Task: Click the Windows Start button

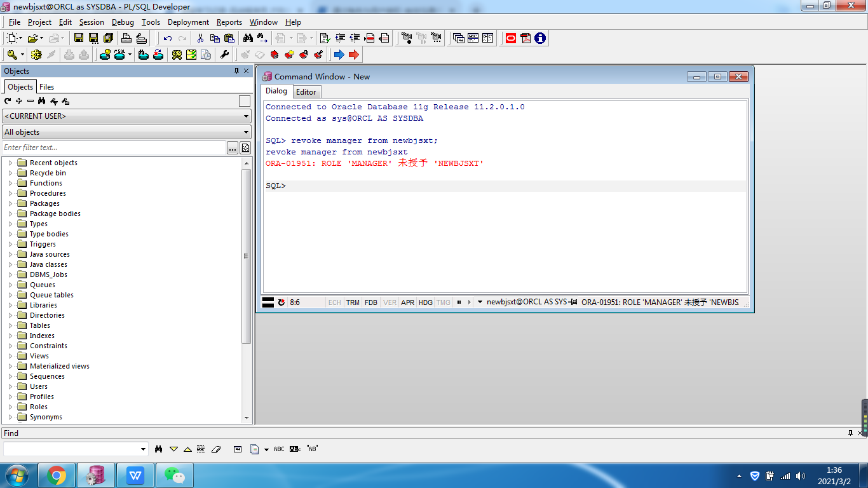Action: (16, 475)
